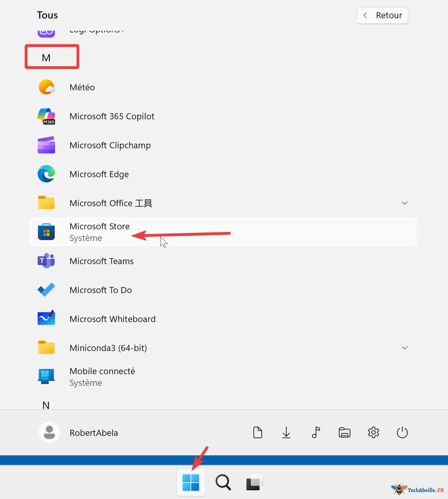Expand the Miniconda3 (64-bit) folder chevron
448x499 pixels.
tap(405, 348)
